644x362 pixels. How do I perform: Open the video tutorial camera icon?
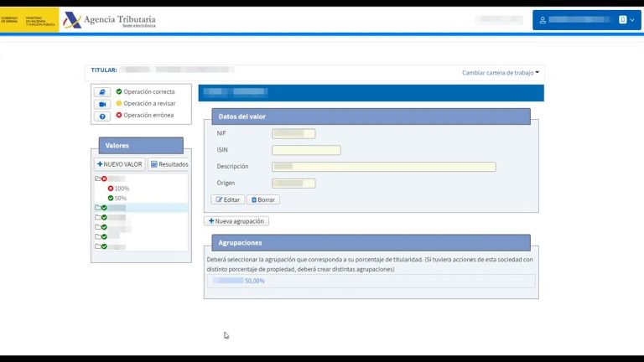[102, 104]
